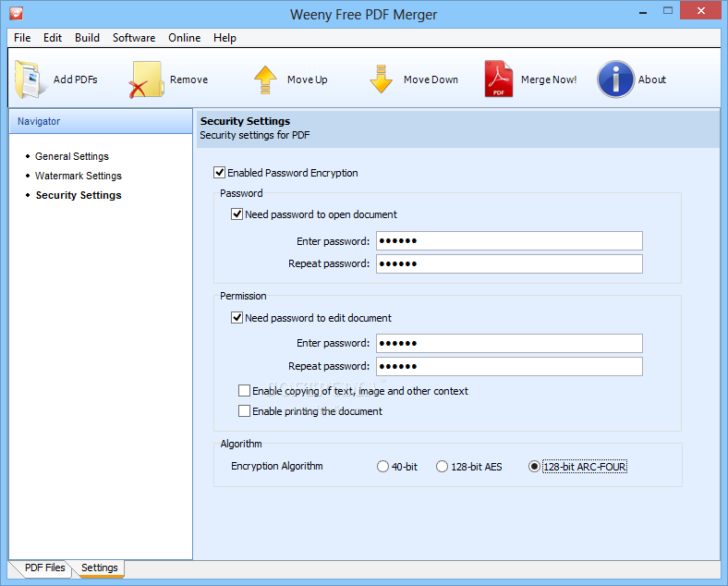
Task: Close the Weeny Free PDF Merger window
Action: coord(700,11)
